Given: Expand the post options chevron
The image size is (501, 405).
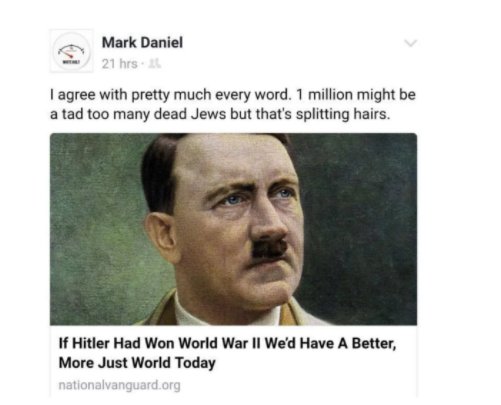Looking at the screenshot, I should pos(410,43).
